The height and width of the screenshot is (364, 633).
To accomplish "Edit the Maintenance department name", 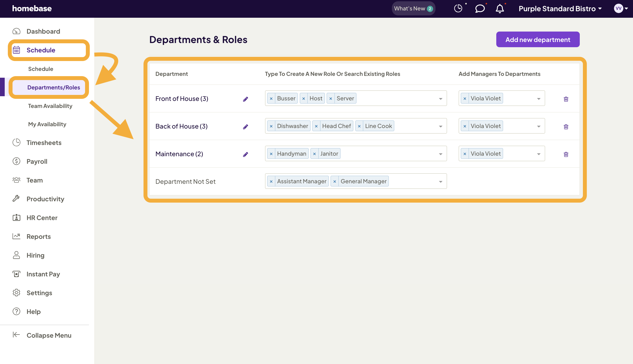I will tap(246, 154).
